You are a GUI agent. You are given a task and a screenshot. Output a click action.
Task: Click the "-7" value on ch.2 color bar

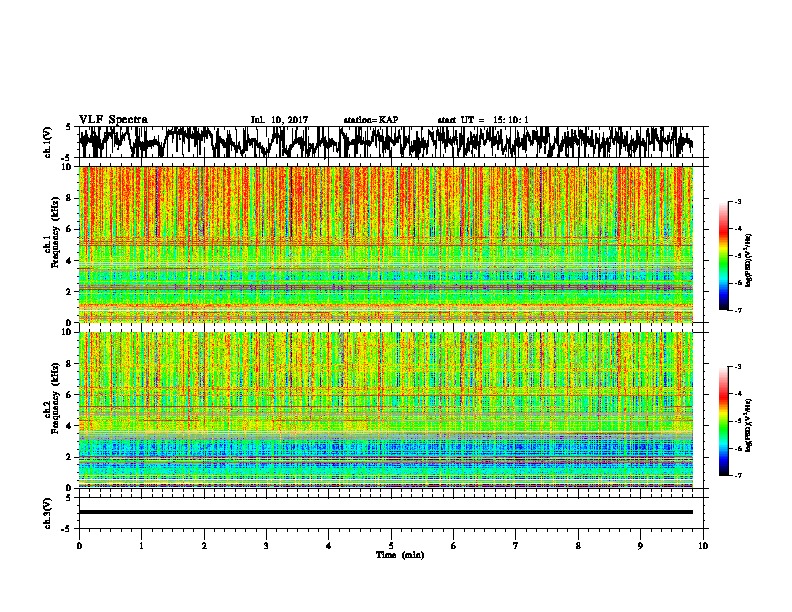[738, 475]
